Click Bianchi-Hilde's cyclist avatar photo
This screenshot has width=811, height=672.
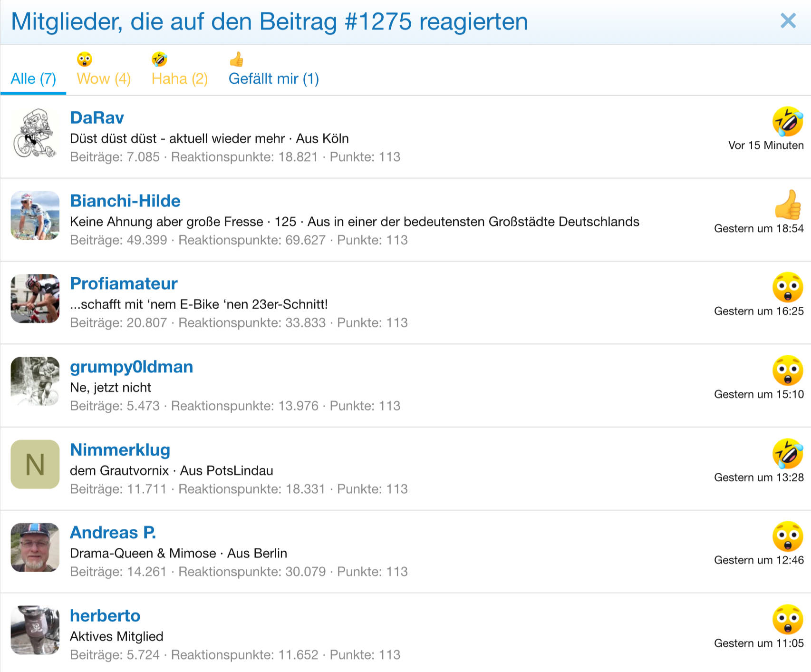tap(35, 215)
